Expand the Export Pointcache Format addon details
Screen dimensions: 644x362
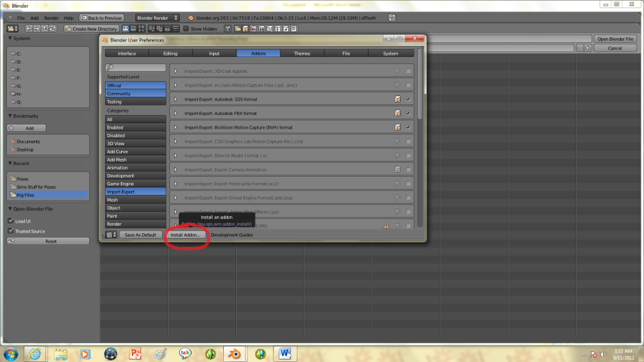(x=176, y=184)
